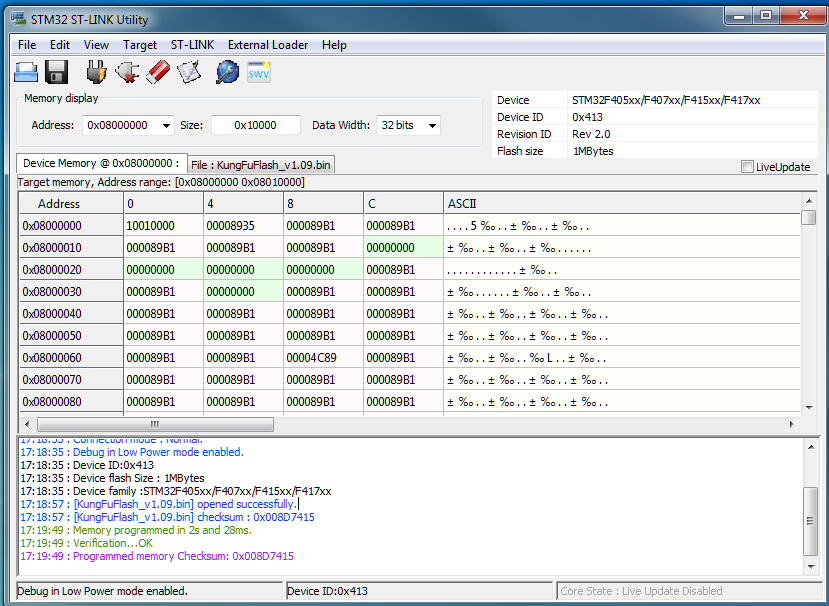Click the Device value STM32F405xx/F407xx/F415xx/F417xx in info panel
829x606 pixels.
click(x=666, y=100)
